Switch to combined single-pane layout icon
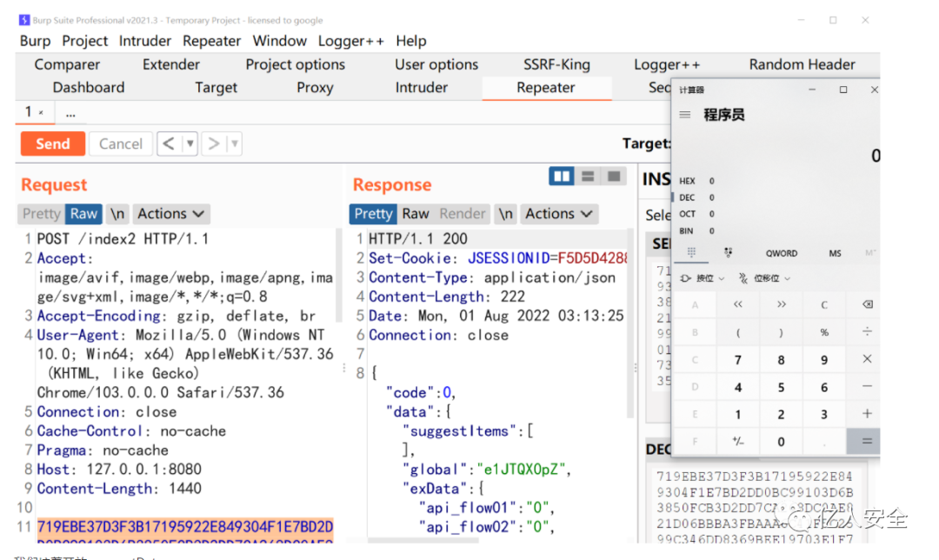939x560 pixels. (614, 176)
